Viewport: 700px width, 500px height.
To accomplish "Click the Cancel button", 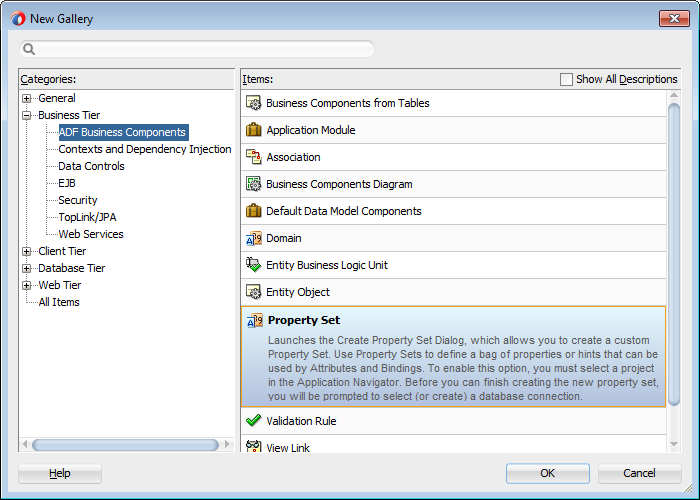I will tap(639, 473).
